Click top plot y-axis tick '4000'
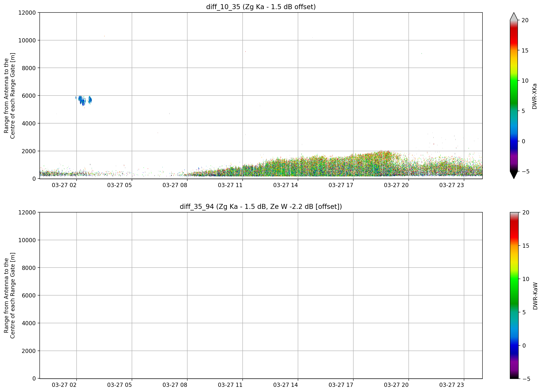This screenshot has width=542, height=392. 29,123
